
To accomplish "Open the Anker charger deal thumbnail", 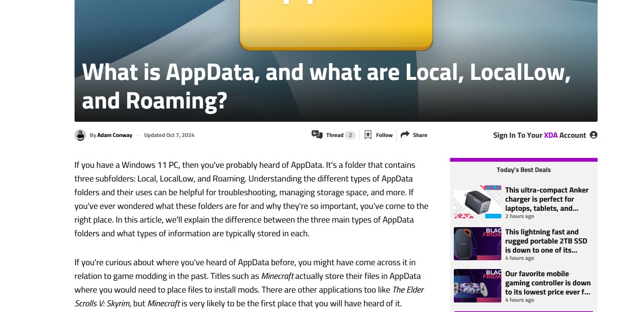I will (477, 202).
